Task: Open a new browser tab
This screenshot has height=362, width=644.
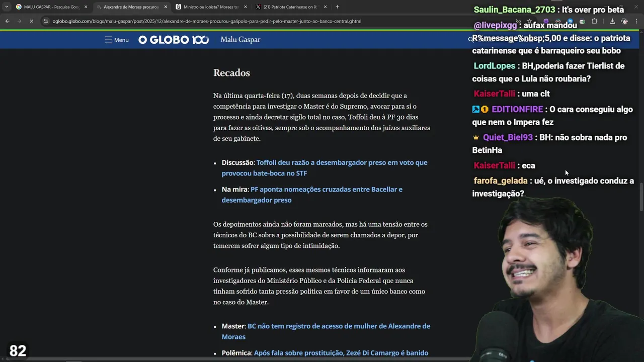Action: (x=337, y=7)
